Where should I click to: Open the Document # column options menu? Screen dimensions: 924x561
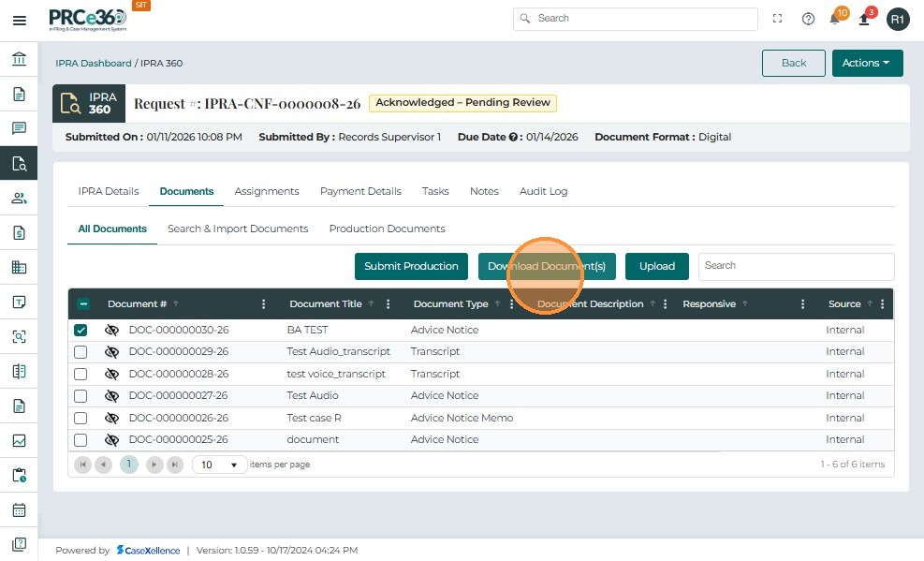(x=264, y=304)
